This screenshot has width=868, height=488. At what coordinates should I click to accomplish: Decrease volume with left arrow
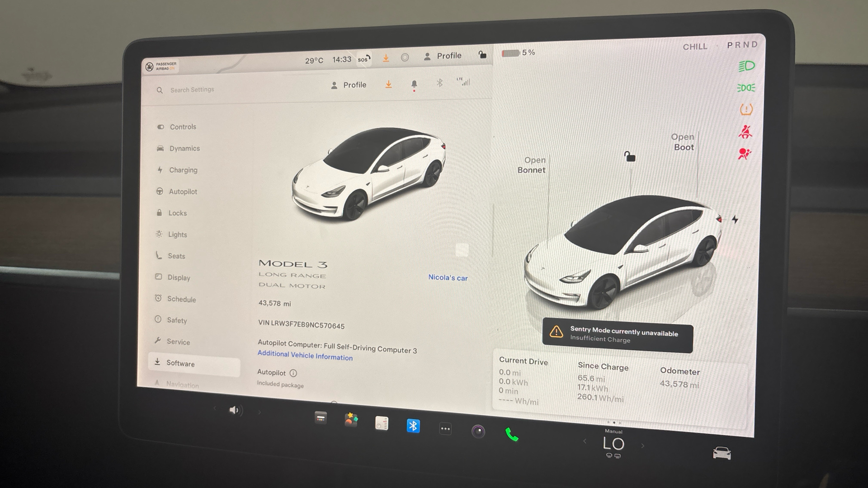pyautogui.click(x=215, y=409)
